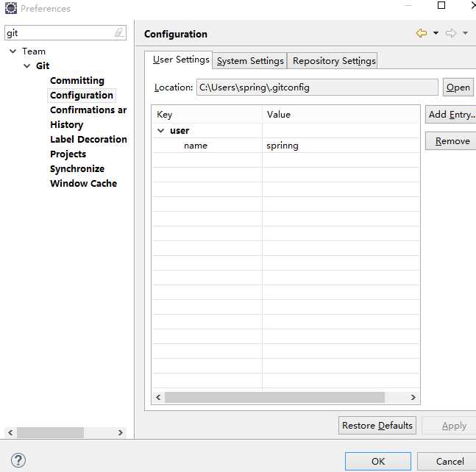Screen dimensions: 476x472
Task: Click the Remove button
Action: pyautogui.click(x=450, y=140)
